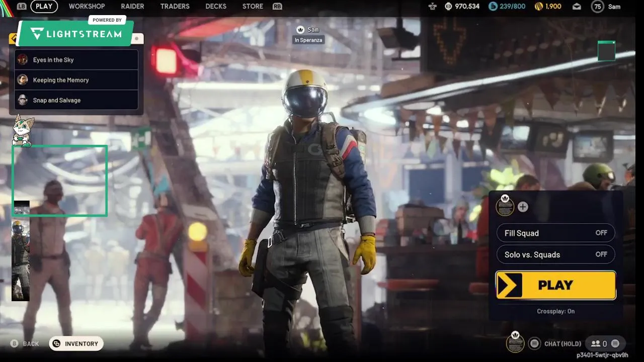Viewport: 644px width, 362px height.
Task: Switch to the STORE tab
Action: point(253,7)
